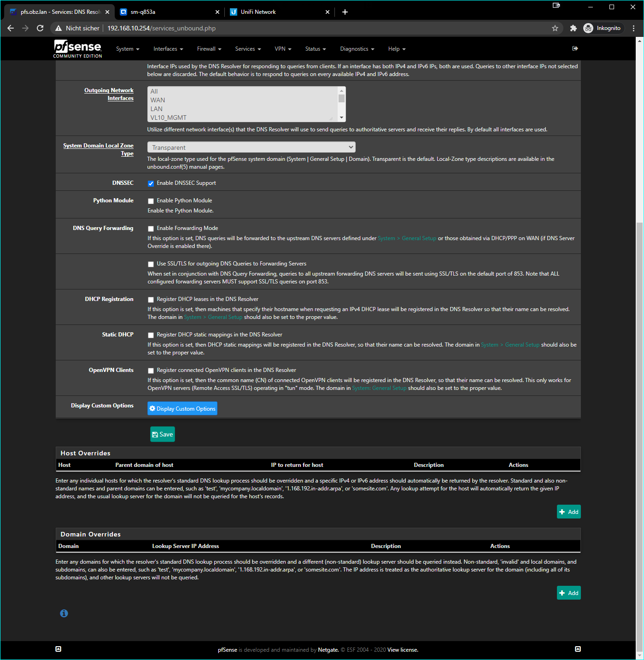Open the Diagnostics menu dropdown
Viewport: 644px width, 660px height.
(357, 49)
